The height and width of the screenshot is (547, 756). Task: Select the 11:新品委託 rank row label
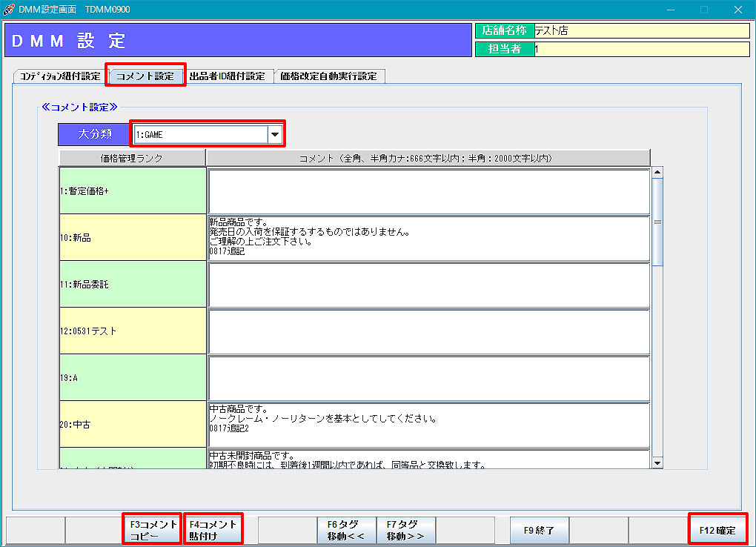[133, 285]
